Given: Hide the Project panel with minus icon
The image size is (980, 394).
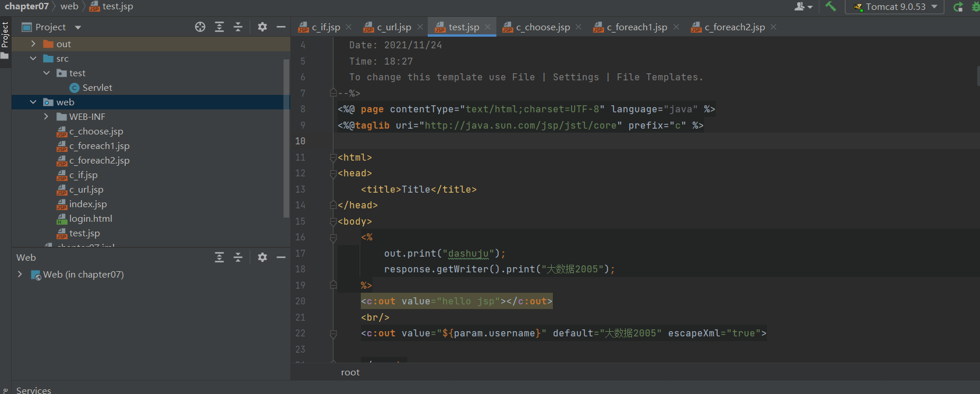Looking at the screenshot, I should click(281, 27).
